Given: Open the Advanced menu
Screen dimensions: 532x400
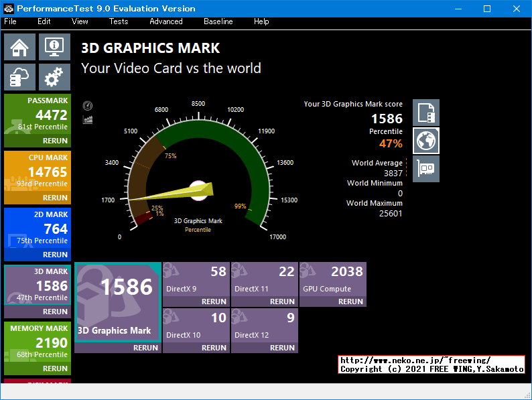Looking at the screenshot, I should [x=165, y=21].
